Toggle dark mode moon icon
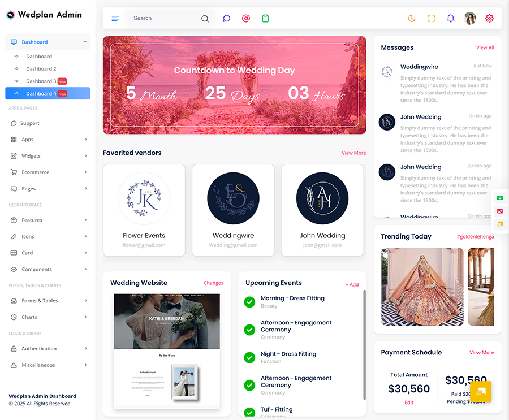 (x=412, y=18)
